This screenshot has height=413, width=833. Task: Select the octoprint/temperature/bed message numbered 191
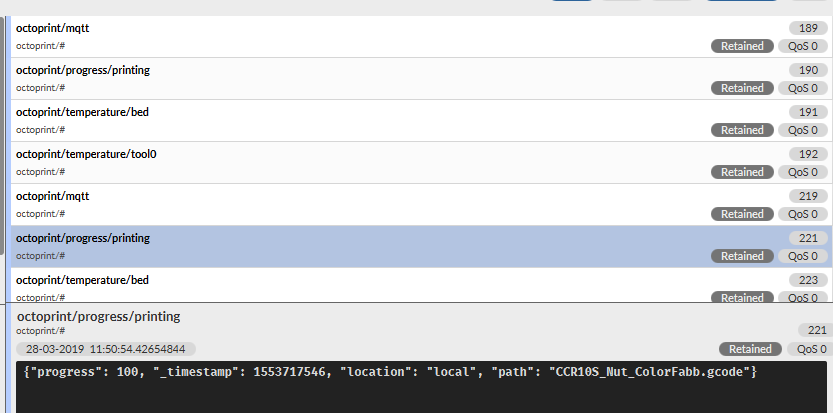click(300, 120)
